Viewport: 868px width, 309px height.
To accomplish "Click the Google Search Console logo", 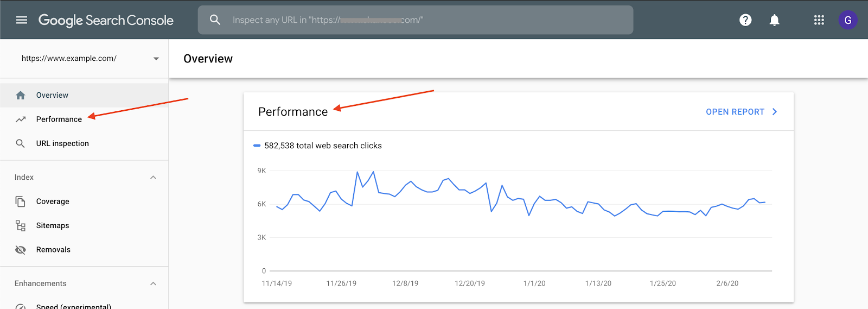I will (106, 20).
